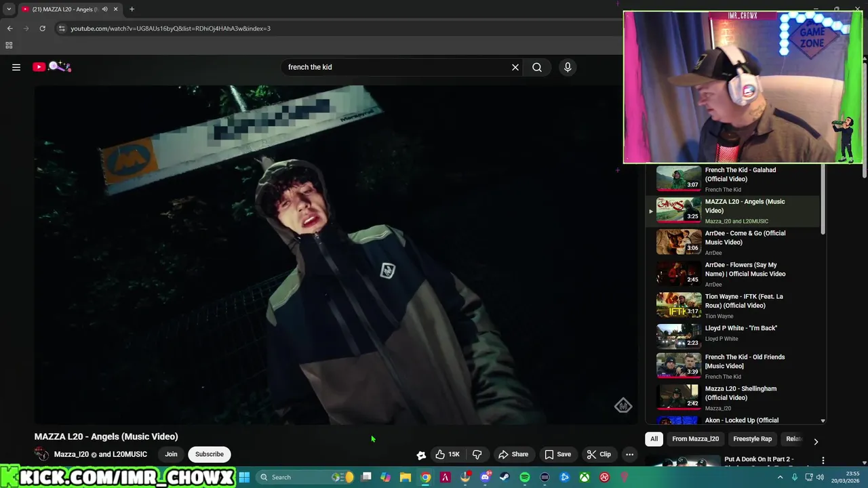This screenshot has width=868, height=488.
Task: Open the Mazza_l20 and L20MUSIC channel link
Action: (x=100, y=454)
